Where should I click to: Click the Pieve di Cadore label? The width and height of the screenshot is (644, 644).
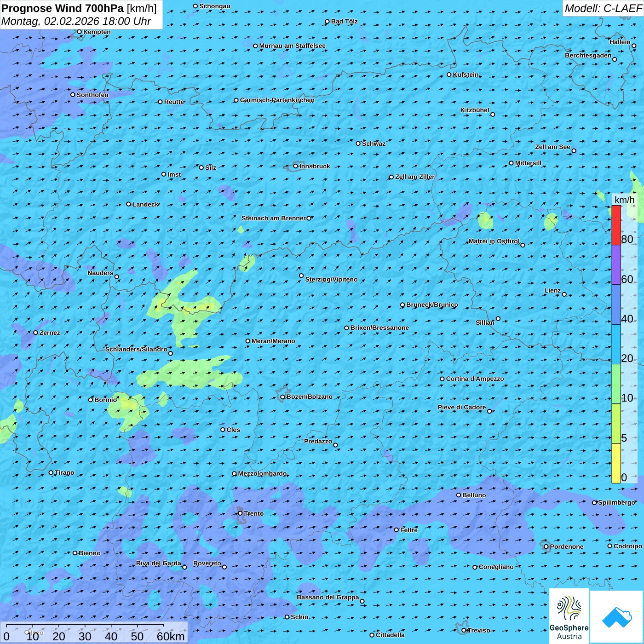(x=462, y=407)
